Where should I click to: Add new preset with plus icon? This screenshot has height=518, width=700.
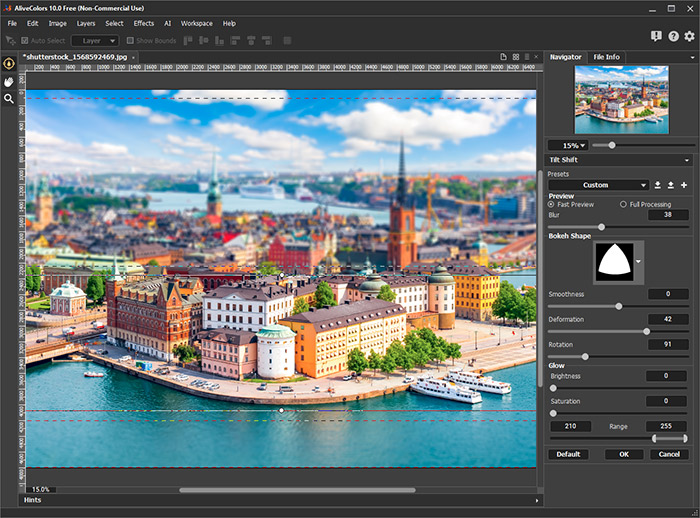(x=684, y=185)
